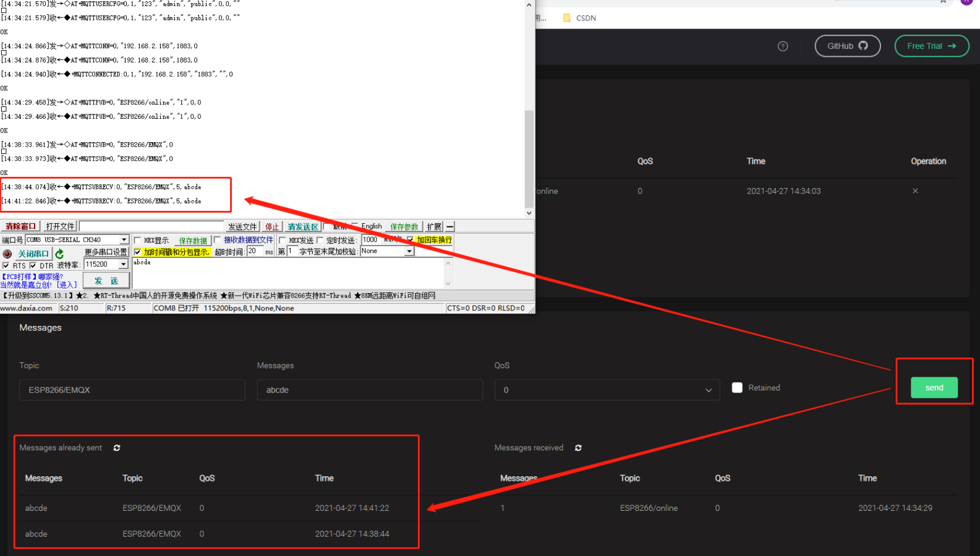Click 发送文件 button in SSCOM
The width and height of the screenshot is (980, 556).
(x=242, y=226)
